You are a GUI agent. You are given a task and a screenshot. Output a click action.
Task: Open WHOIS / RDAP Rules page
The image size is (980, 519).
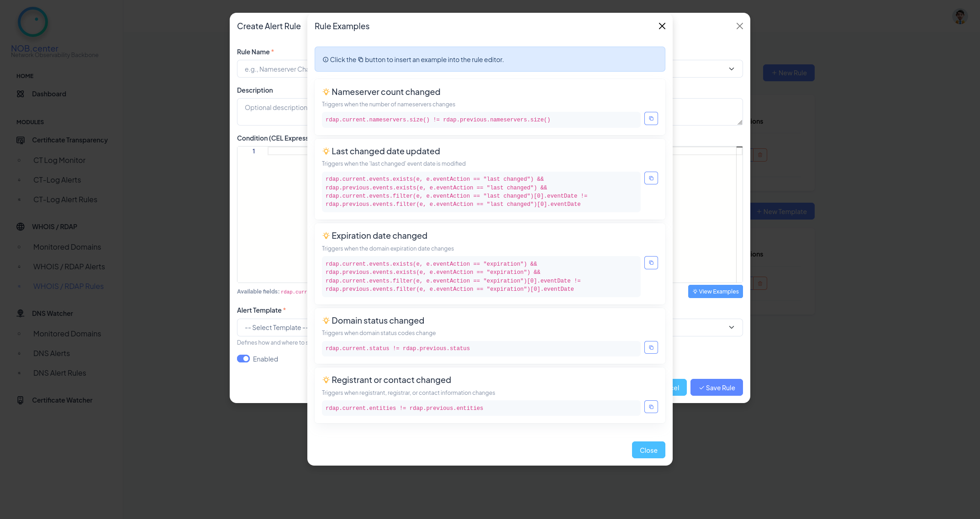[x=68, y=286]
